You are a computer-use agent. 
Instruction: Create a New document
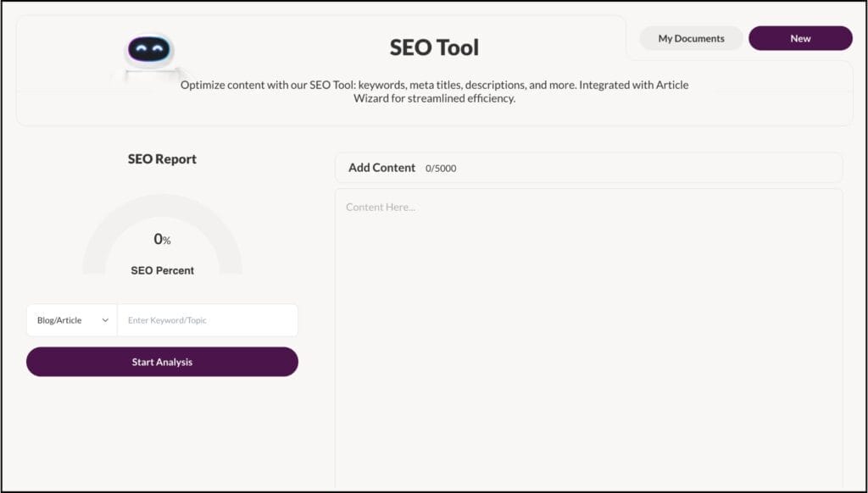pyautogui.click(x=800, y=39)
